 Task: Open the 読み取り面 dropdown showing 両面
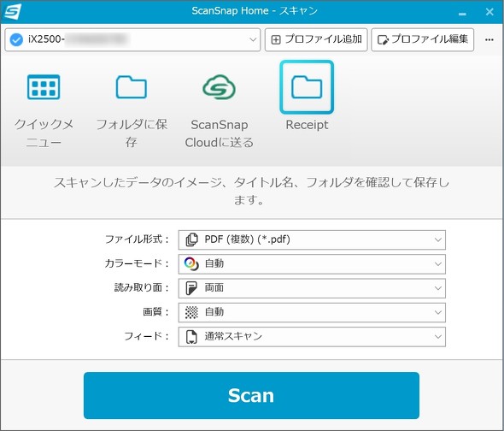click(x=312, y=288)
